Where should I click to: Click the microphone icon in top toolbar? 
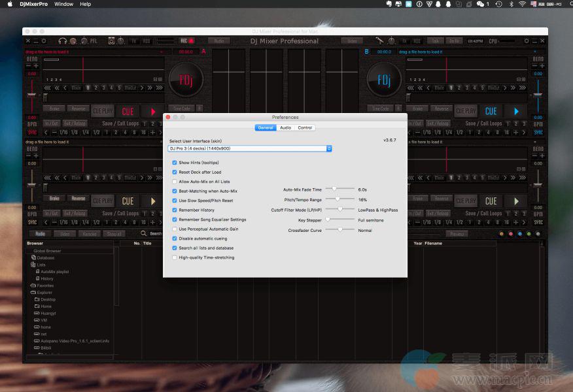(x=379, y=41)
